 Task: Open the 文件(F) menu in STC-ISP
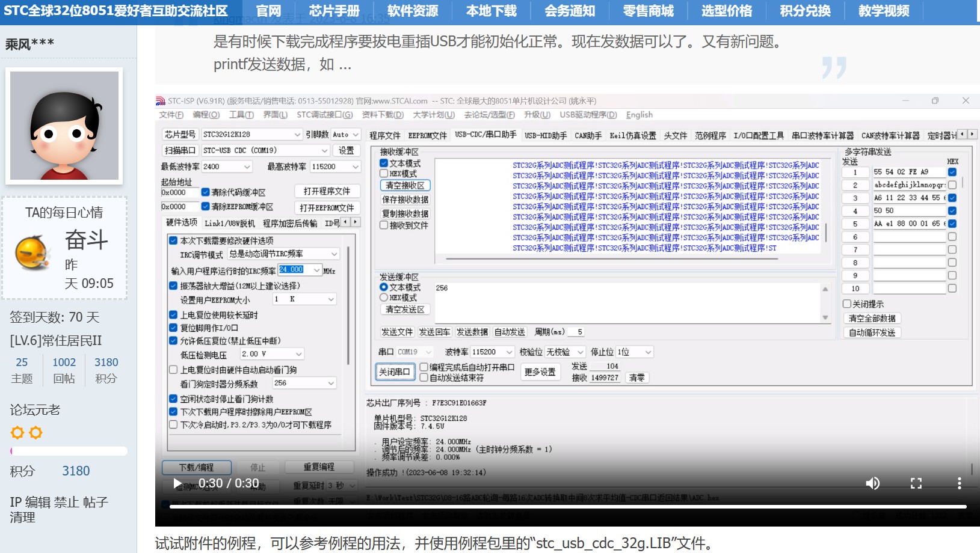click(171, 115)
